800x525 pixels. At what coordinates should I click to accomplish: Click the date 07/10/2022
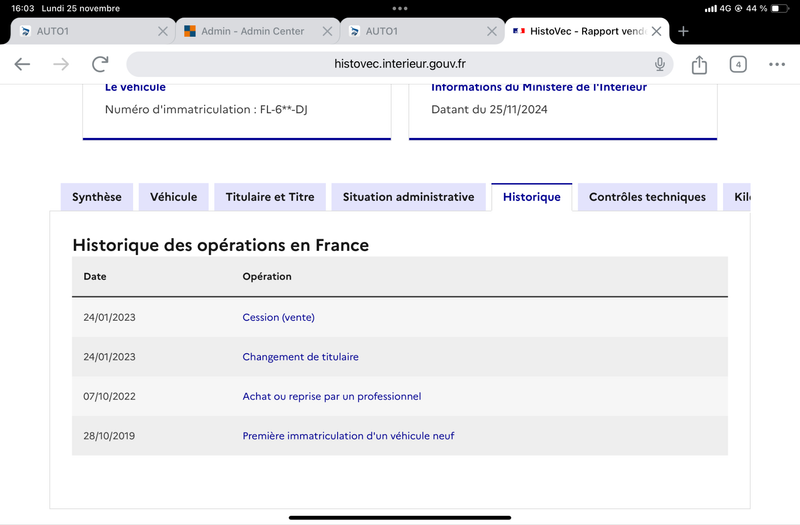(x=109, y=396)
